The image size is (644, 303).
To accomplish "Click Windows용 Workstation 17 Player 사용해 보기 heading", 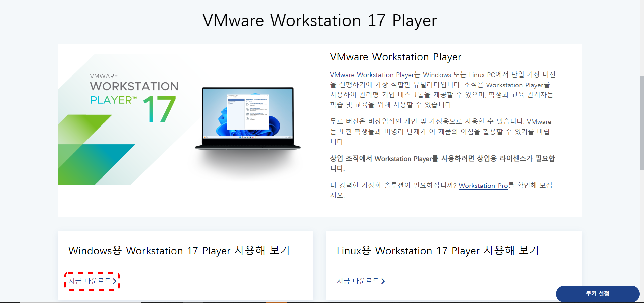I will tap(179, 251).
